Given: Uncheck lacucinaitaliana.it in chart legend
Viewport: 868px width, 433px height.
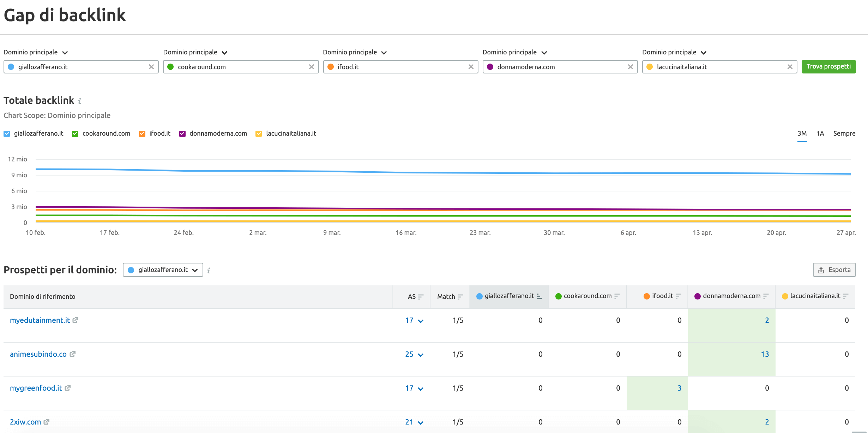Looking at the screenshot, I should (x=259, y=134).
